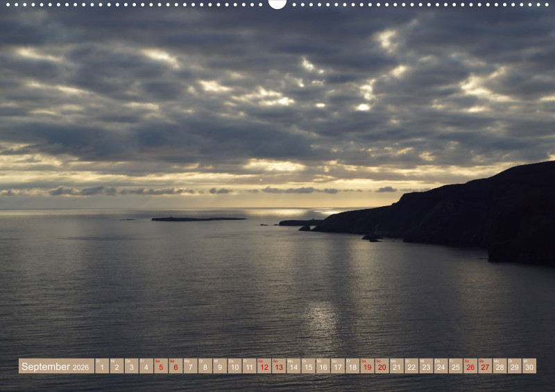Select red Saturday day 12
The height and width of the screenshot is (392, 555).
[264, 366]
